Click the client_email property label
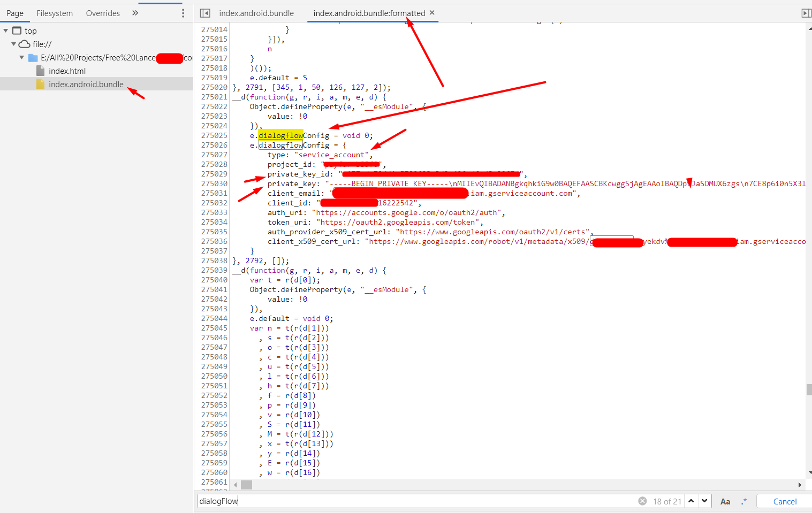 [x=296, y=193]
